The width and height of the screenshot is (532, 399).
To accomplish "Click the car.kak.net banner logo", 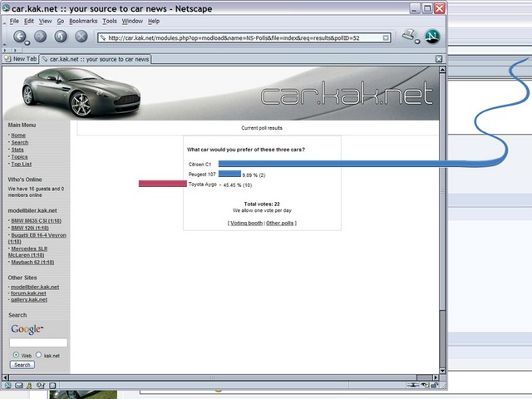I will [347, 92].
